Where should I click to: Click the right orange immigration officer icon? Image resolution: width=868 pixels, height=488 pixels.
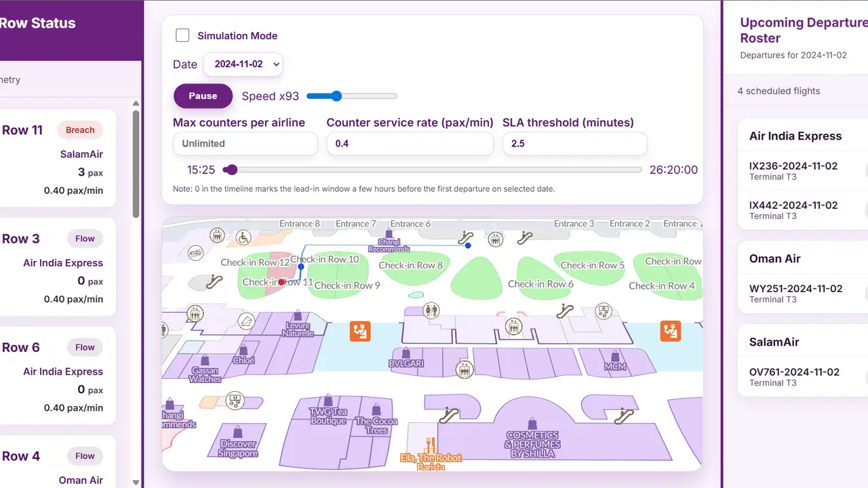pyautogui.click(x=671, y=331)
